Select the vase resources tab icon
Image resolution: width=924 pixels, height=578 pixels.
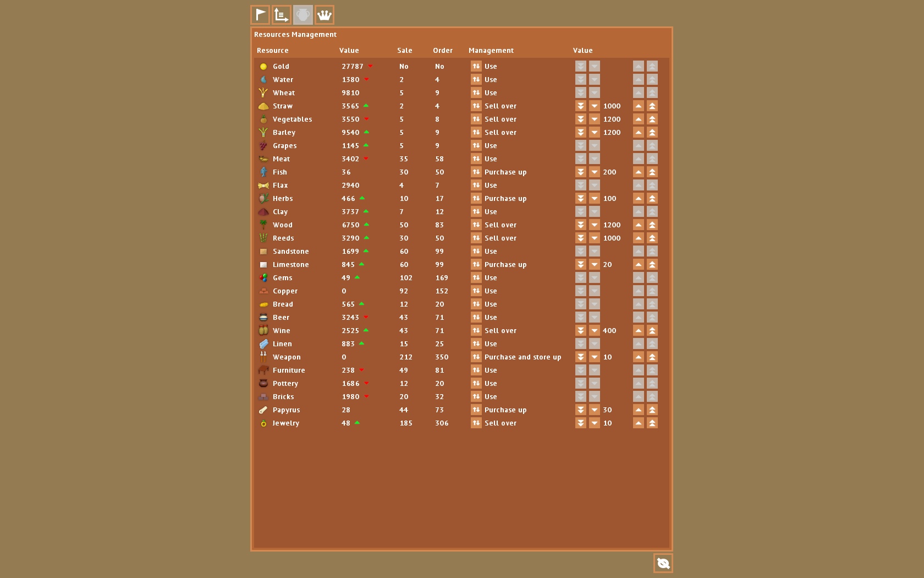point(303,15)
